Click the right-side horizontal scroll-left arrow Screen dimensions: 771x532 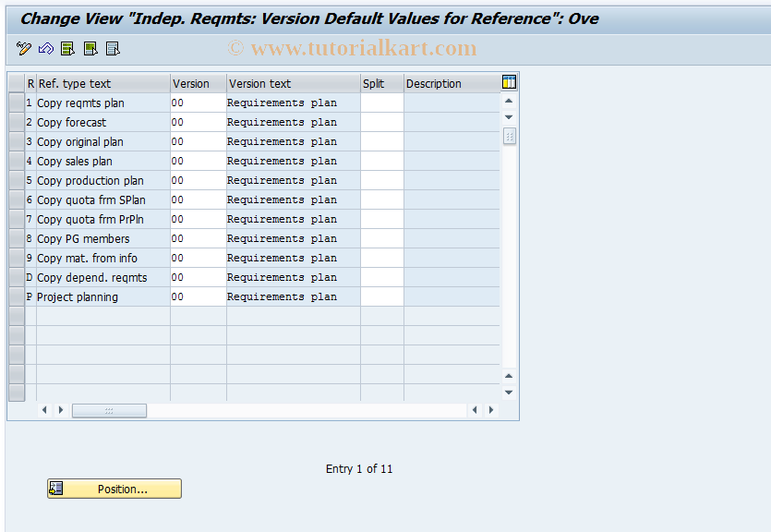475,409
